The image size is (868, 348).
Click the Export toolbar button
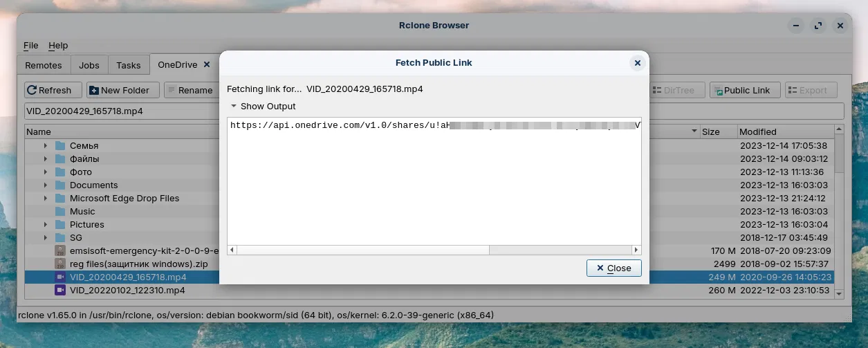(811, 90)
